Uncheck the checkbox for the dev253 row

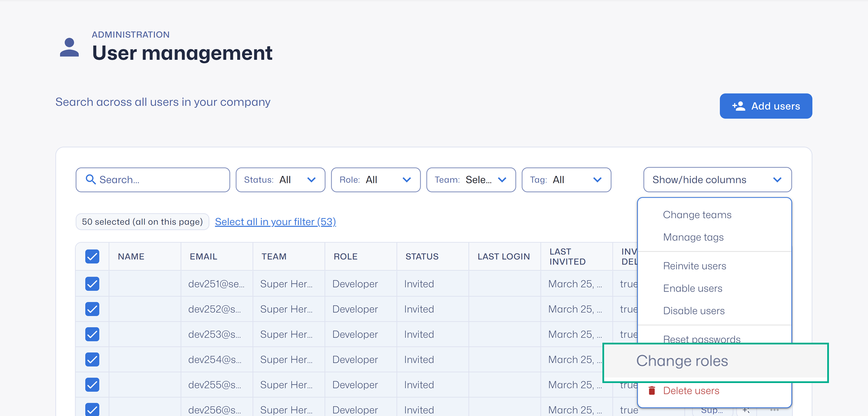pos(92,334)
